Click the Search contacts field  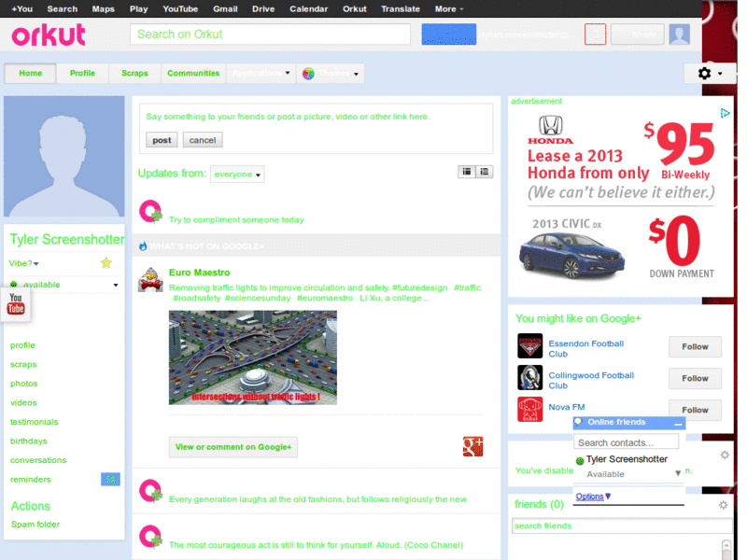626,442
